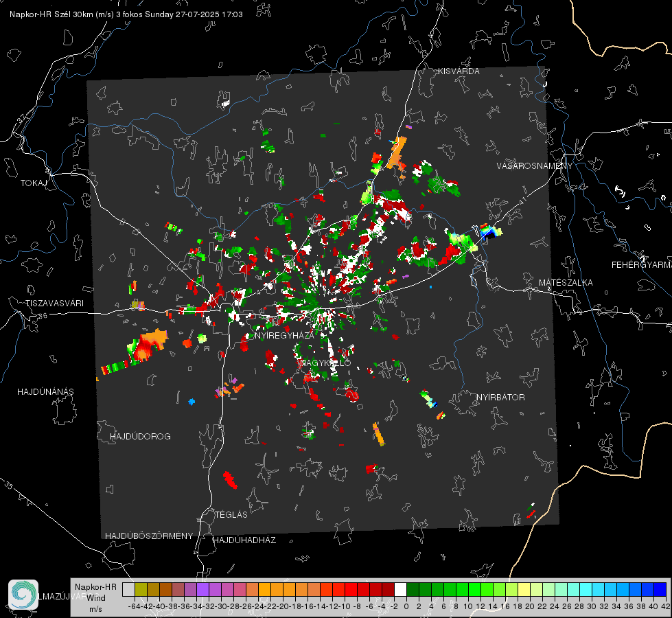Select the MÁTÉSZALKA city label
This screenshot has width=672, height=618.
coord(566,283)
